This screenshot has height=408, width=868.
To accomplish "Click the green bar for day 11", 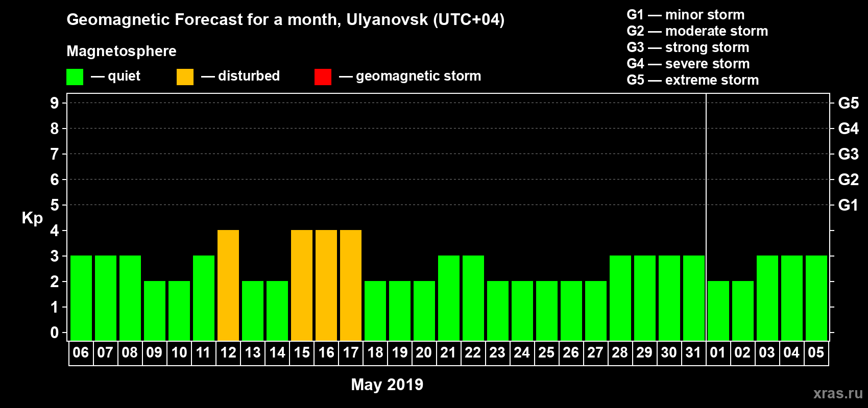I will pyautogui.click(x=204, y=298).
